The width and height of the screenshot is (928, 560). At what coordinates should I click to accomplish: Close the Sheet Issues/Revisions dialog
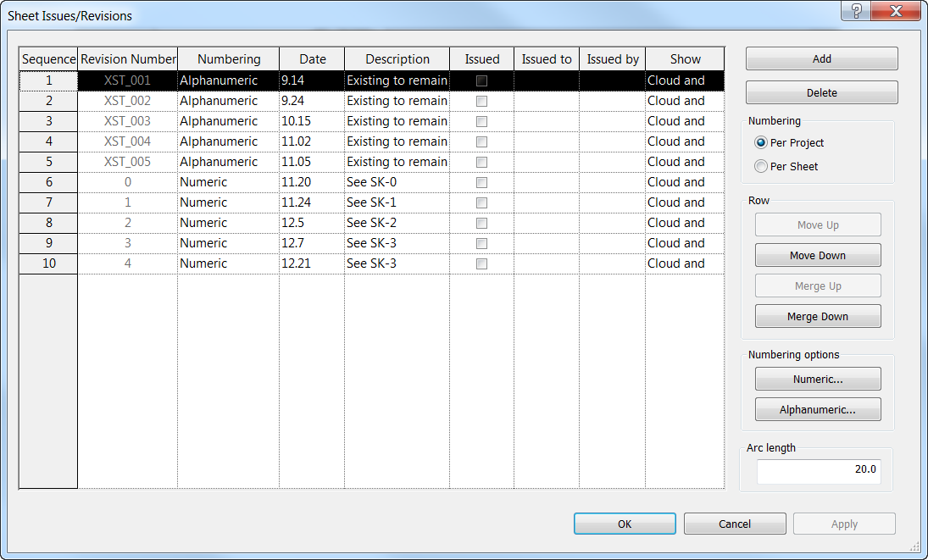click(x=896, y=11)
